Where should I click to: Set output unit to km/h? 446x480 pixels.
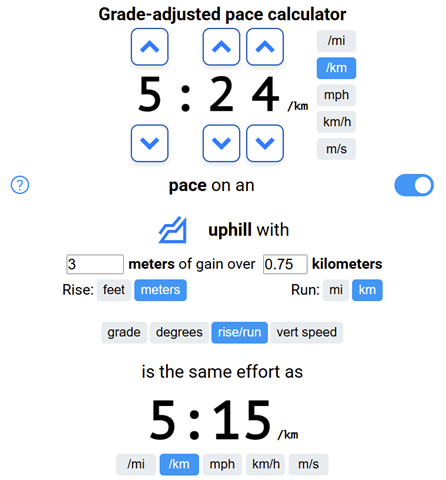(x=265, y=464)
